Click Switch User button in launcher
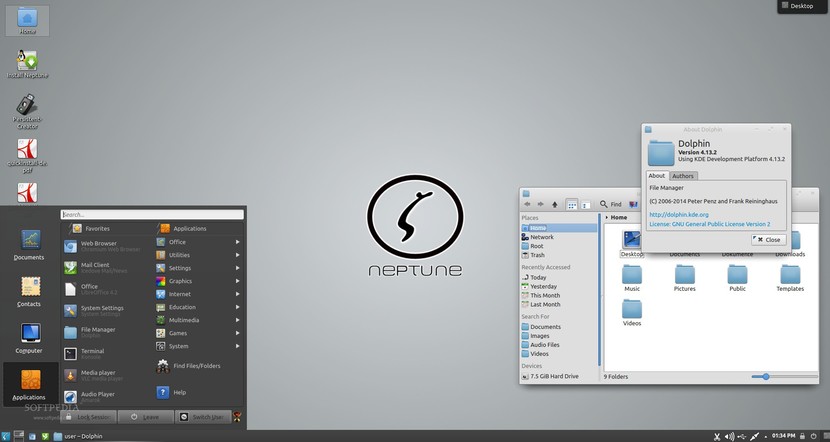The image size is (830, 442). pos(203,417)
